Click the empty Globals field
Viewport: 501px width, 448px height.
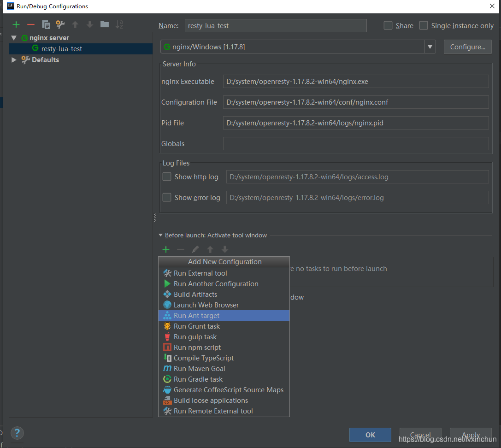356,144
